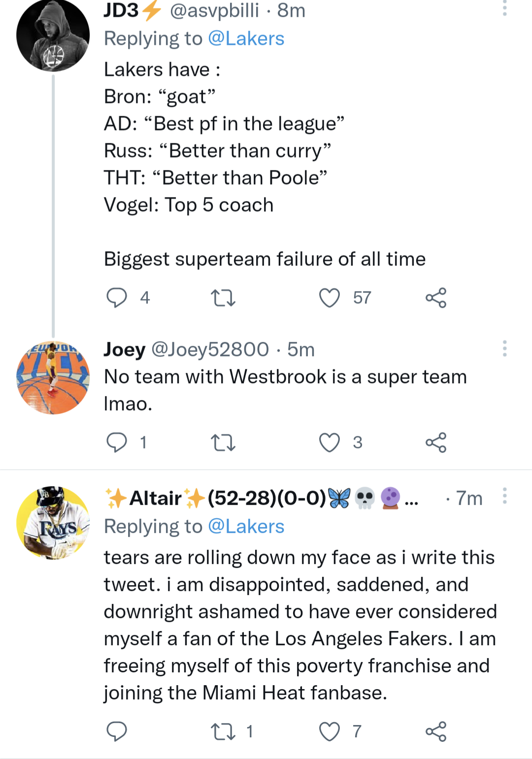Share JD3's tweet

click(436, 298)
